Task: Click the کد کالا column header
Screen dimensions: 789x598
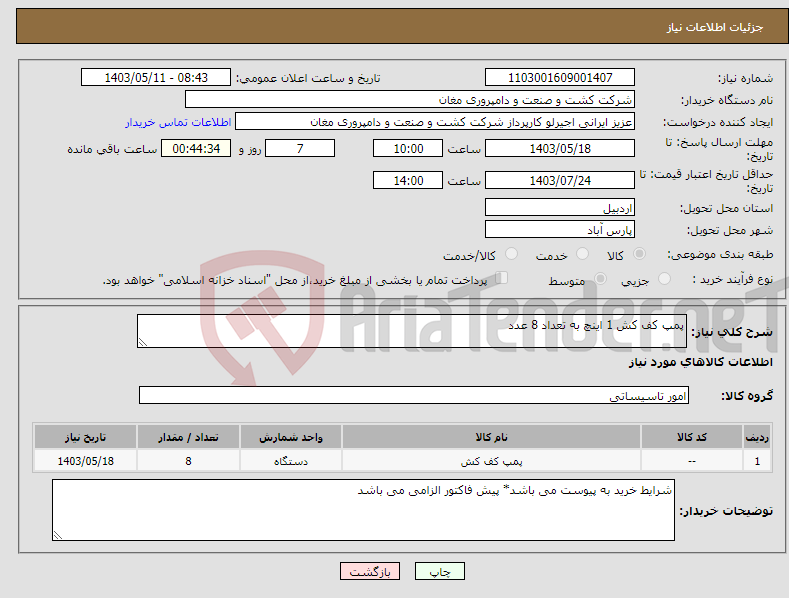Action: (x=692, y=437)
